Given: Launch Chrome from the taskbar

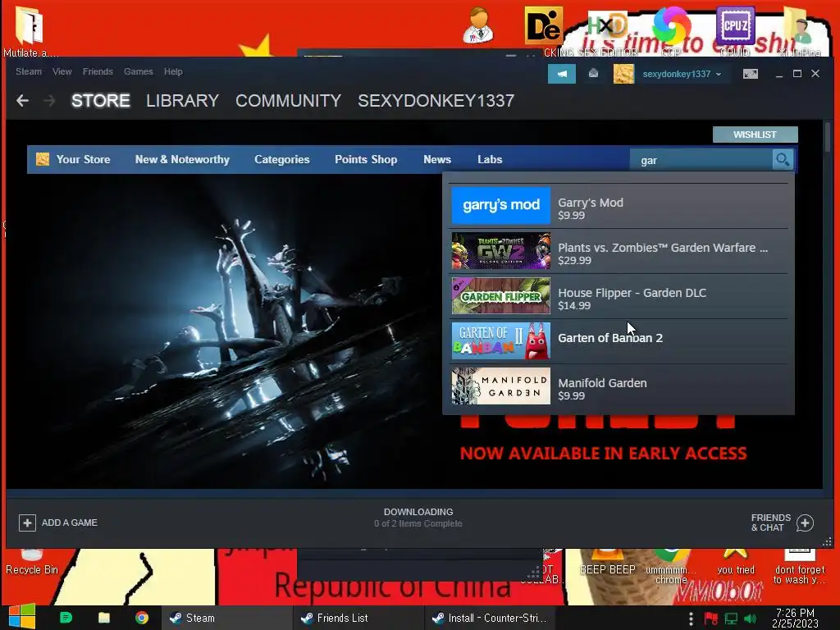Looking at the screenshot, I should click(x=142, y=618).
